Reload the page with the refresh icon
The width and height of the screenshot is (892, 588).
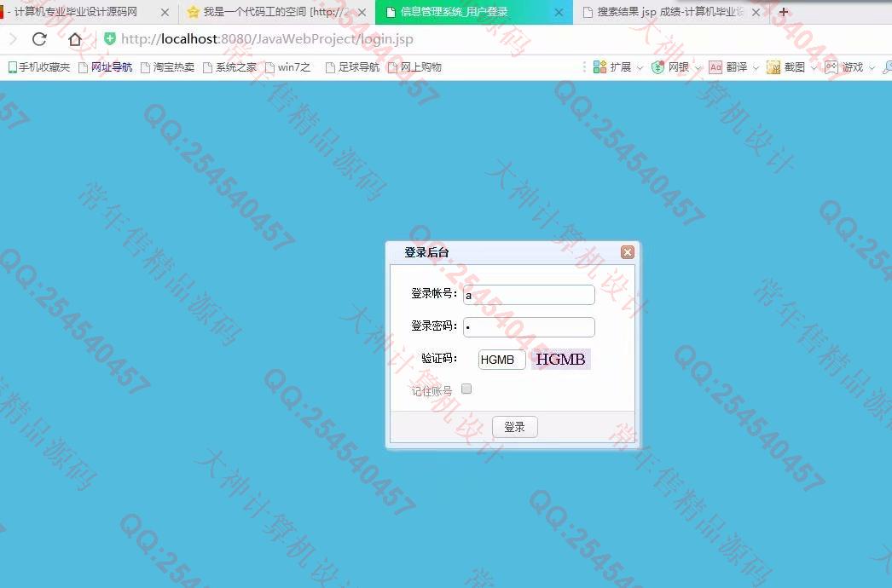coord(39,38)
